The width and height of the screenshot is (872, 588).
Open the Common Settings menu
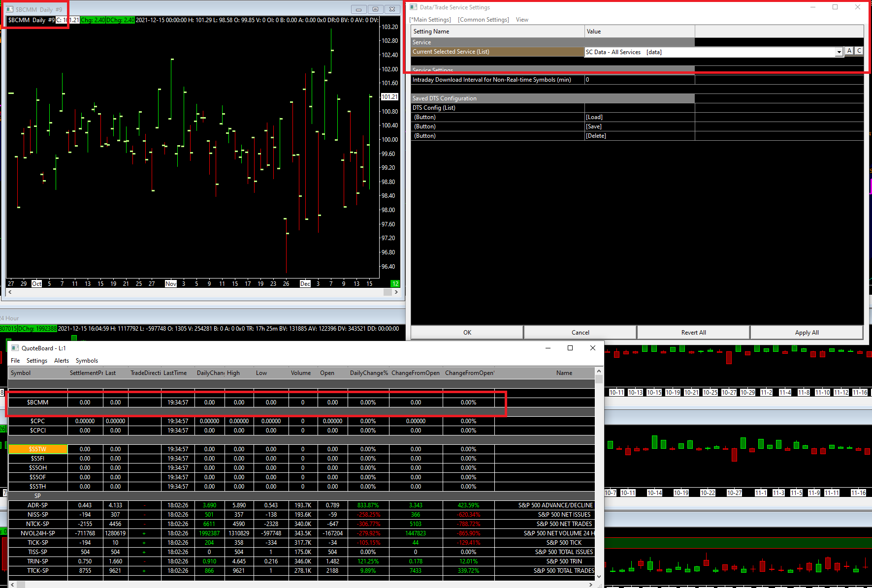point(484,20)
